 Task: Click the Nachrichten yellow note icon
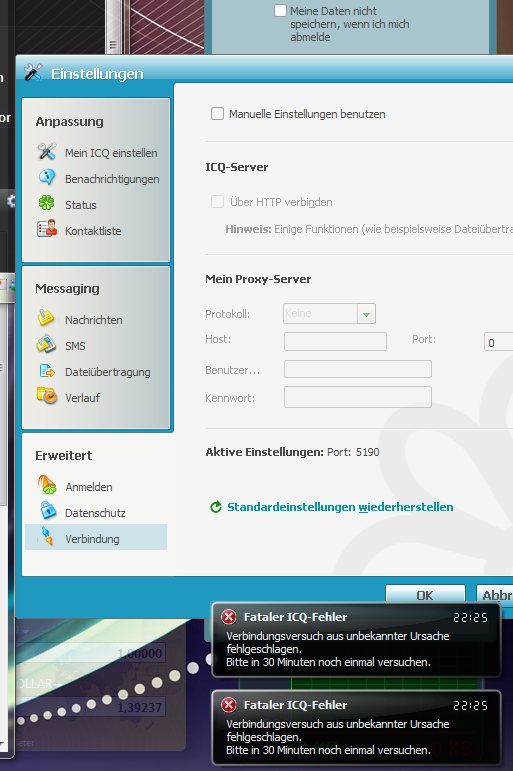(46, 318)
